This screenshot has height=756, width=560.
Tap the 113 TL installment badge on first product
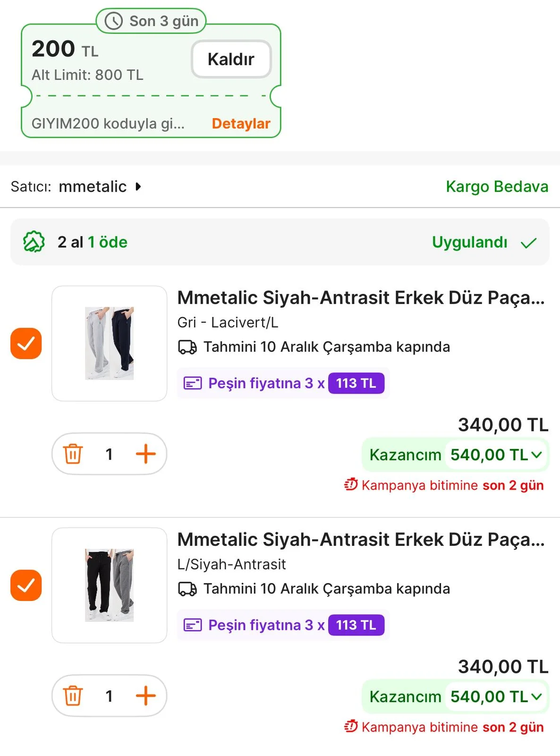[x=356, y=383]
